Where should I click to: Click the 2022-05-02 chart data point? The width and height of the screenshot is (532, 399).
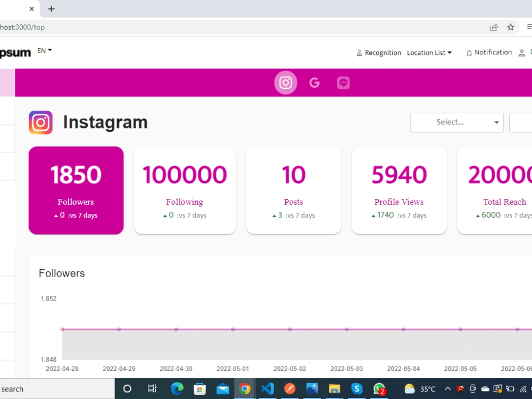290,329
